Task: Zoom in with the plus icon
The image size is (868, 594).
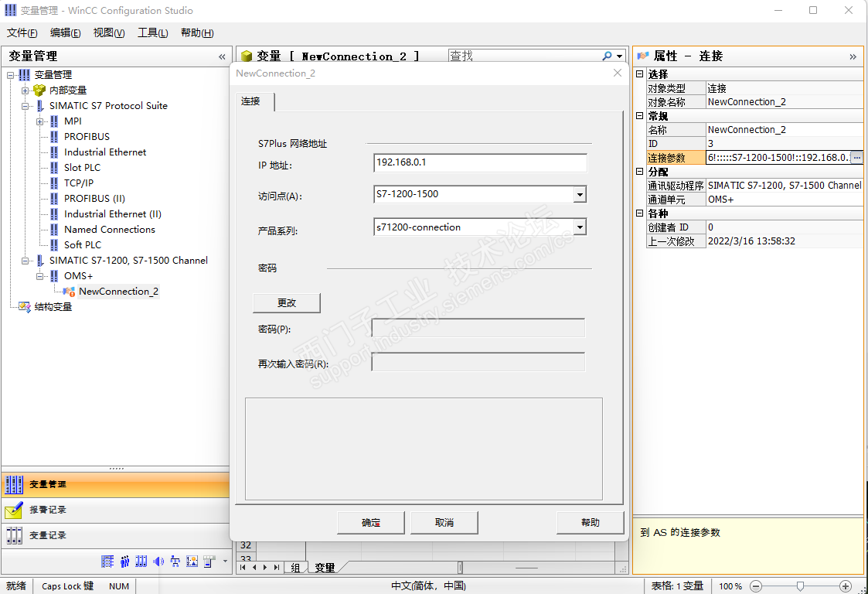Action: coord(845,586)
